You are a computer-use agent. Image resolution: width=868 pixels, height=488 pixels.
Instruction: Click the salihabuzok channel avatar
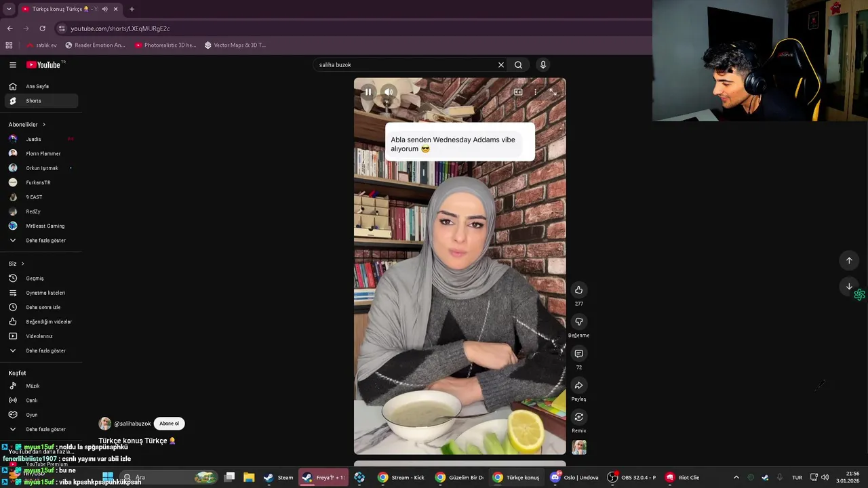click(105, 424)
